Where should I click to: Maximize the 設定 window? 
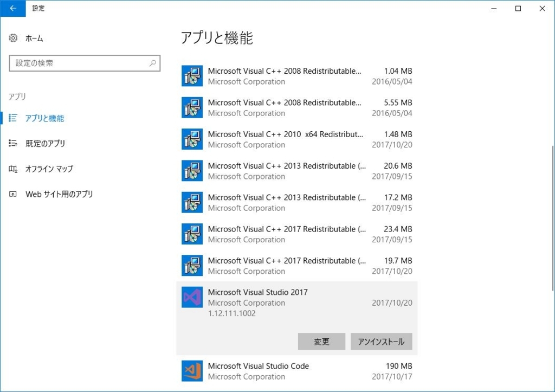point(518,9)
